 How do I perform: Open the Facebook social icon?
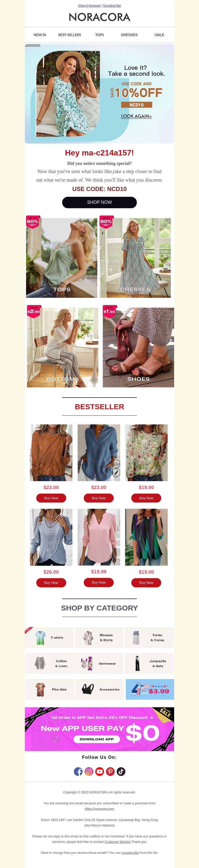click(x=78, y=771)
